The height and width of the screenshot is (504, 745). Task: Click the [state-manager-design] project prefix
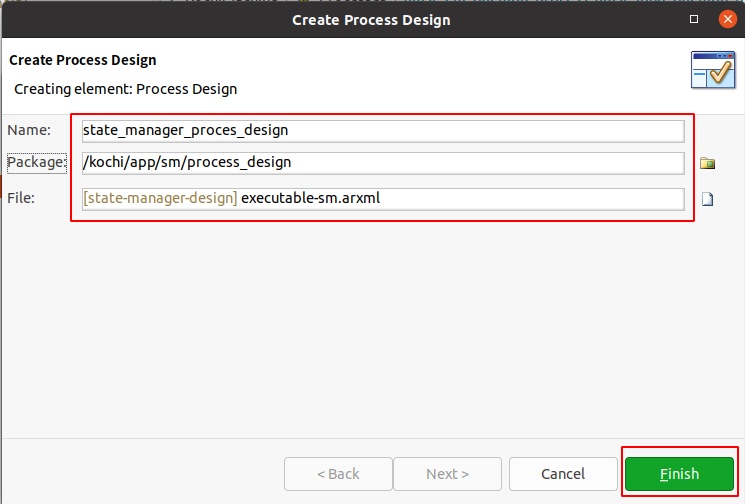click(160, 198)
